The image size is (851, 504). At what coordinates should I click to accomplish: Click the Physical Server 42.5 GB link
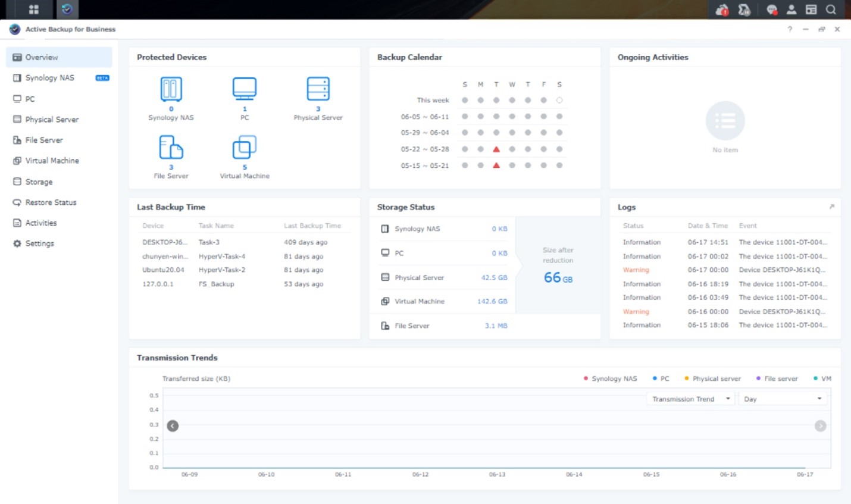[494, 277]
